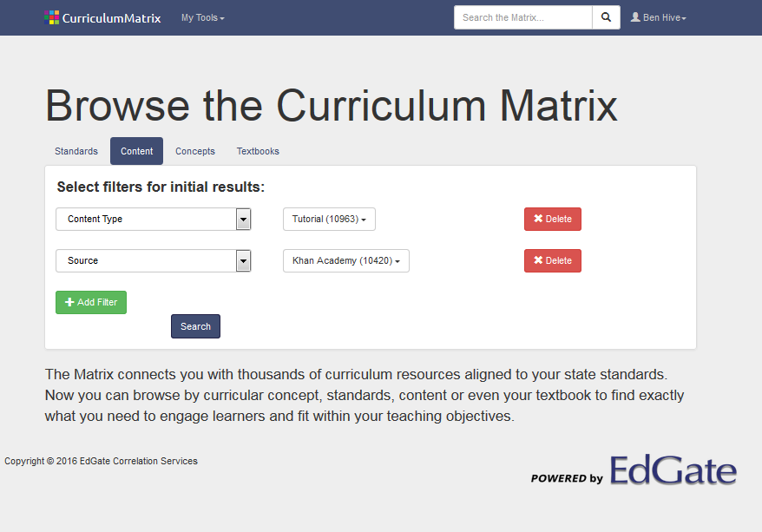Delete the Content Type filter row
The width and height of the screenshot is (762, 532).
point(553,219)
